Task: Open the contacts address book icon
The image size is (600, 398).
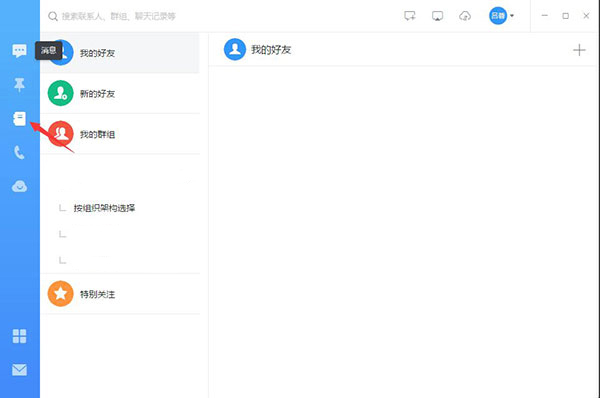Action: 19,119
